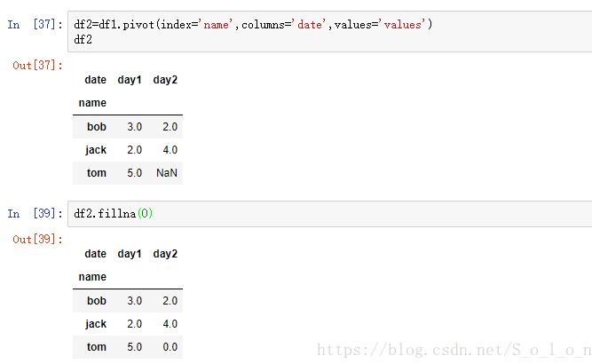The height and width of the screenshot is (364, 592).
Task: Click the NaN value in tom's row
Action: point(167,173)
